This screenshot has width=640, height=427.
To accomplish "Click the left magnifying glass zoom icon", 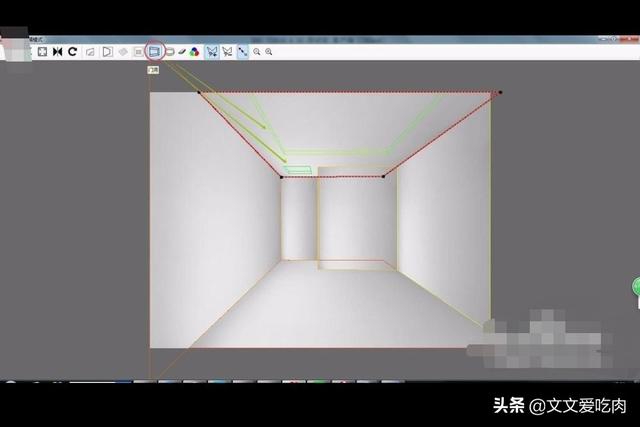I will [x=257, y=50].
